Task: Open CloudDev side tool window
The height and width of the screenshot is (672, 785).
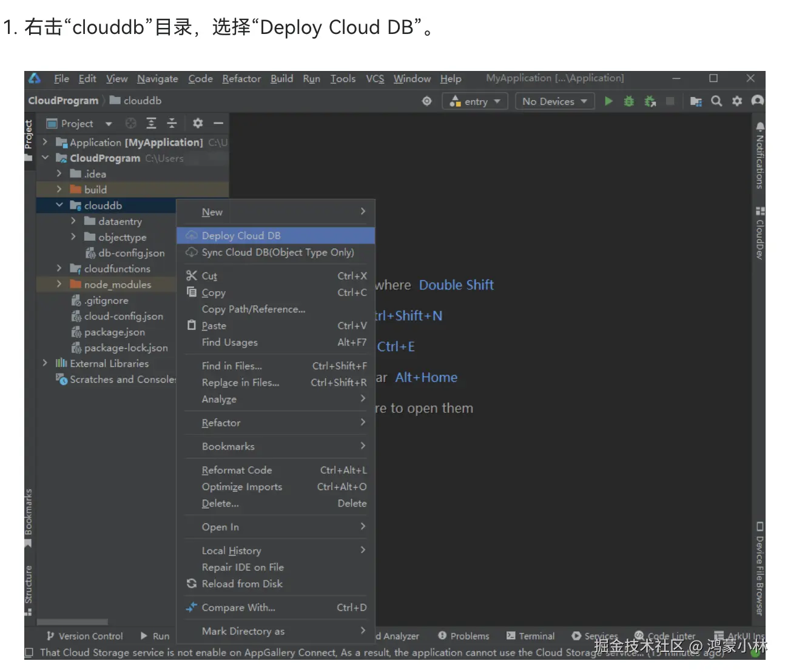Action: (x=760, y=233)
